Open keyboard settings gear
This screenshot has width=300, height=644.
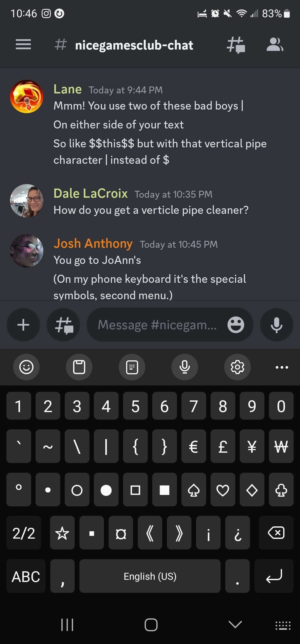(x=237, y=367)
